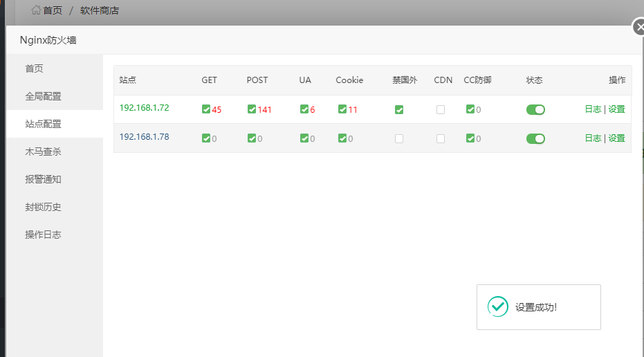Enable CDN checkbox for 192.168.1.72
Viewport: 644px width, 357px height.
coord(441,109)
